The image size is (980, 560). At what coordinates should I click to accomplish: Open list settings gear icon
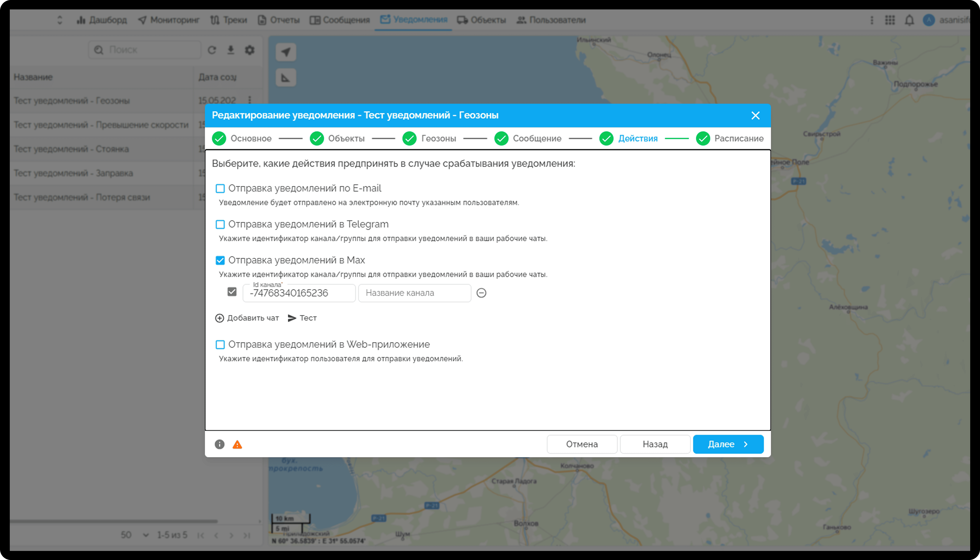(x=250, y=50)
